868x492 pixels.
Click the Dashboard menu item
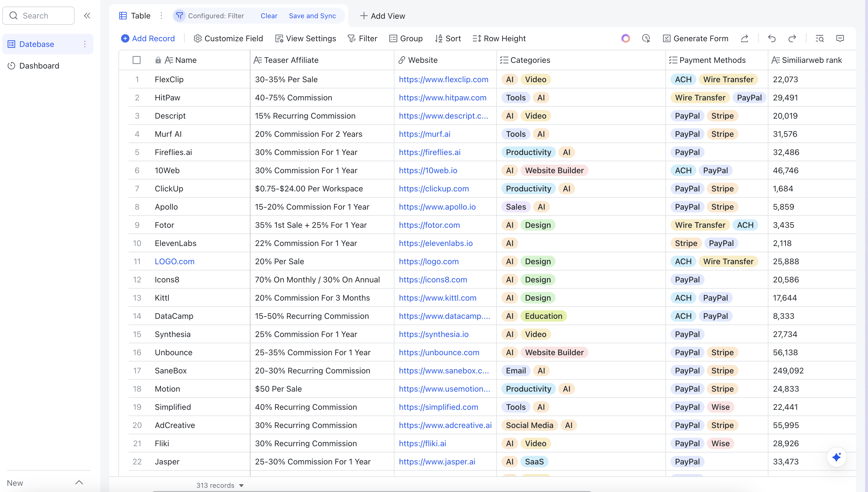(38, 65)
